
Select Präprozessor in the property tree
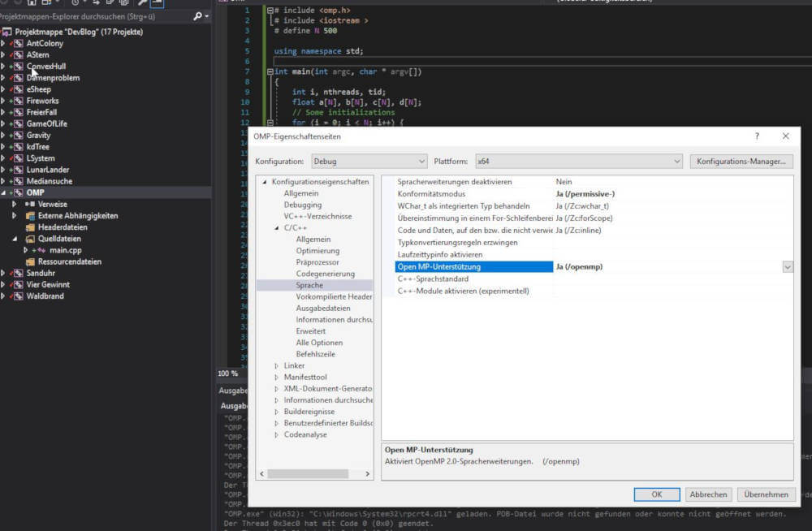pos(317,262)
